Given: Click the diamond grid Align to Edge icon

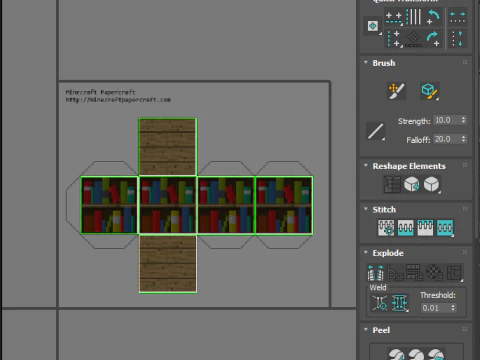Looking at the screenshot, I should (413, 38).
